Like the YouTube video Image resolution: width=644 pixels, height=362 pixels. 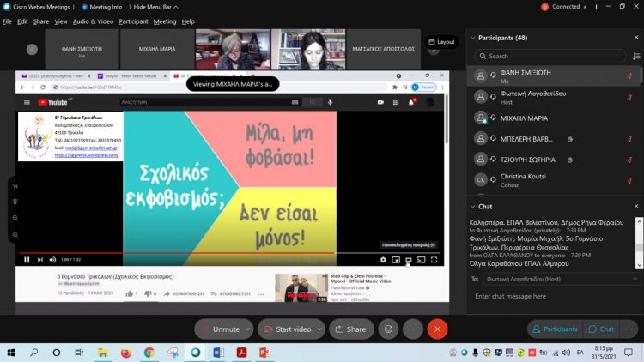click(131, 293)
